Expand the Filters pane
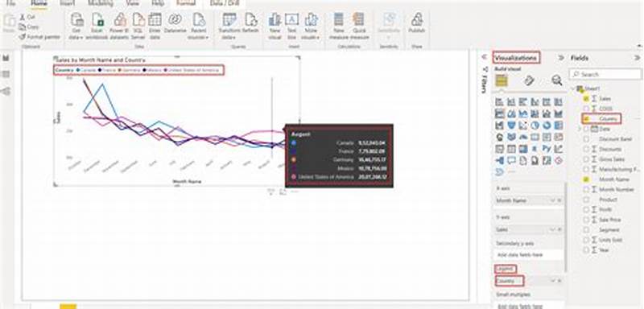This screenshot has width=644, height=309. [x=484, y=57]
